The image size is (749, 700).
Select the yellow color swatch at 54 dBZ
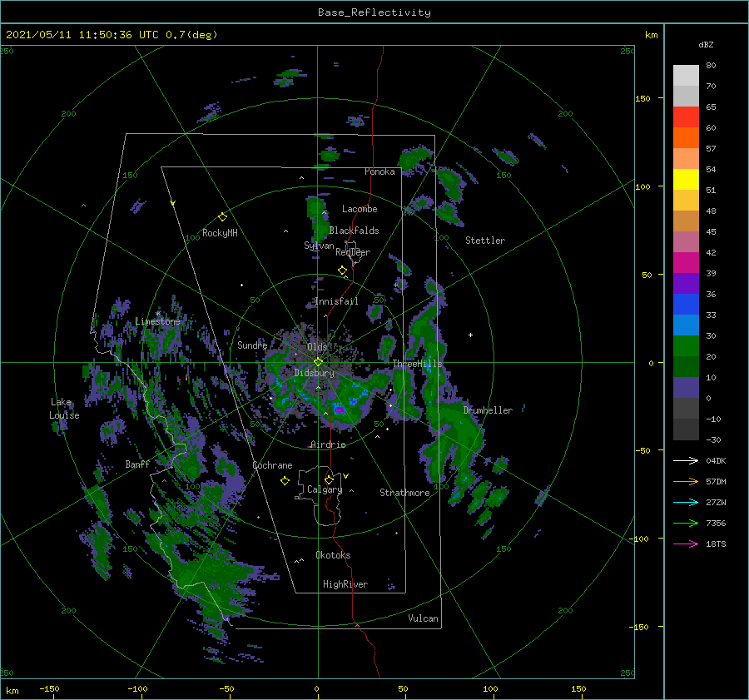[x=686, y=179]
